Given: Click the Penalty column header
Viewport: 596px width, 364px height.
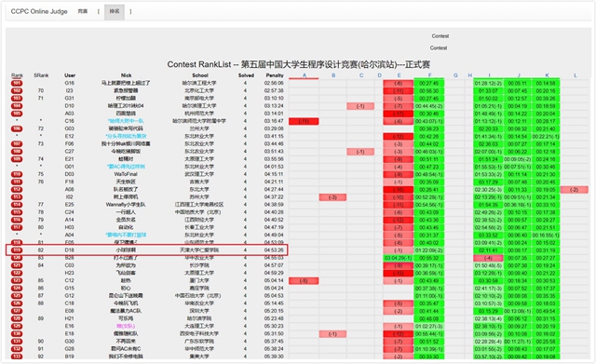Looking at the screenshot, I should click(275, 75).
